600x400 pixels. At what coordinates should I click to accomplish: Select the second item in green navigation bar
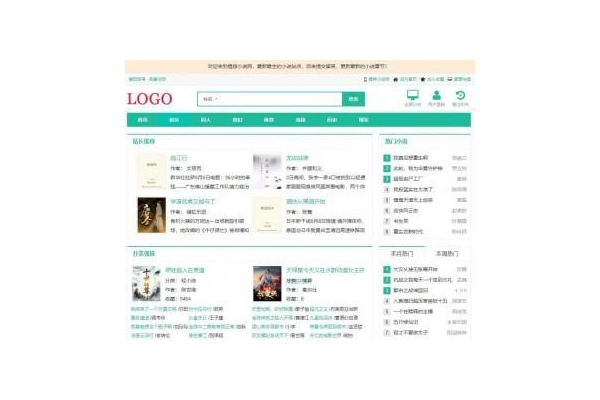click(x=173, y=120)
